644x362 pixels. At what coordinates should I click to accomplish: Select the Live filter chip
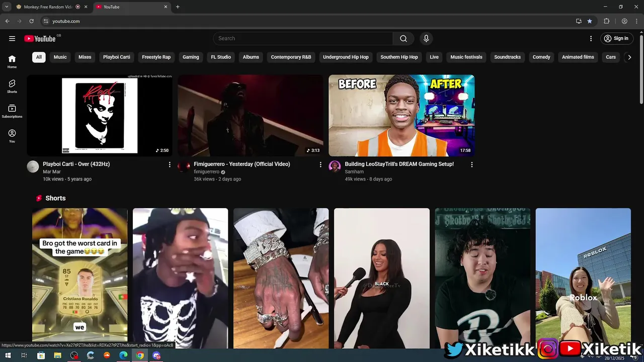click(x=434, y=57)
